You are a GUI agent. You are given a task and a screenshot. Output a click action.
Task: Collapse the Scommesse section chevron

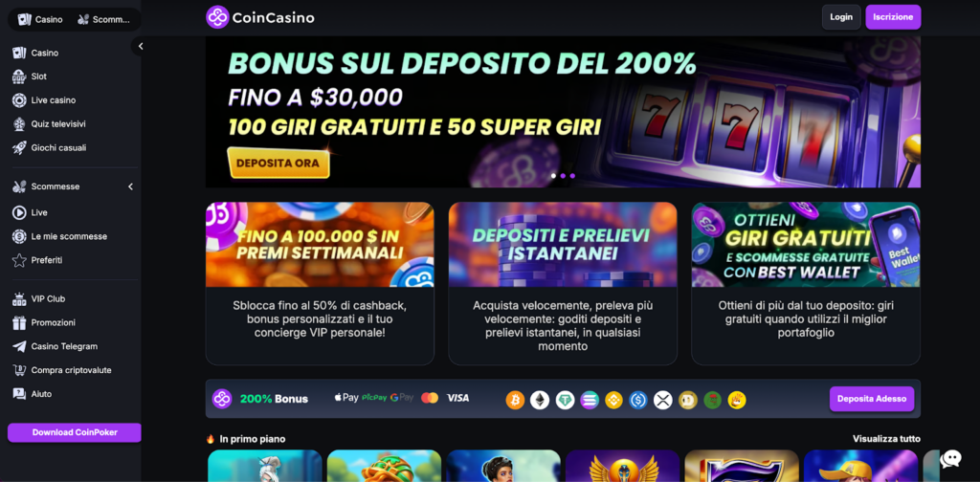[130, 186]
